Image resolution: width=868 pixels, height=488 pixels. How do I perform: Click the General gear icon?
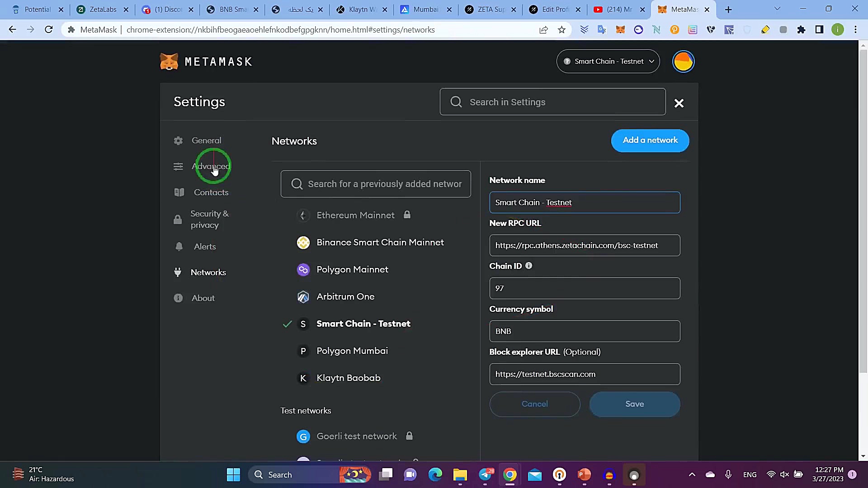pos(178,141)
